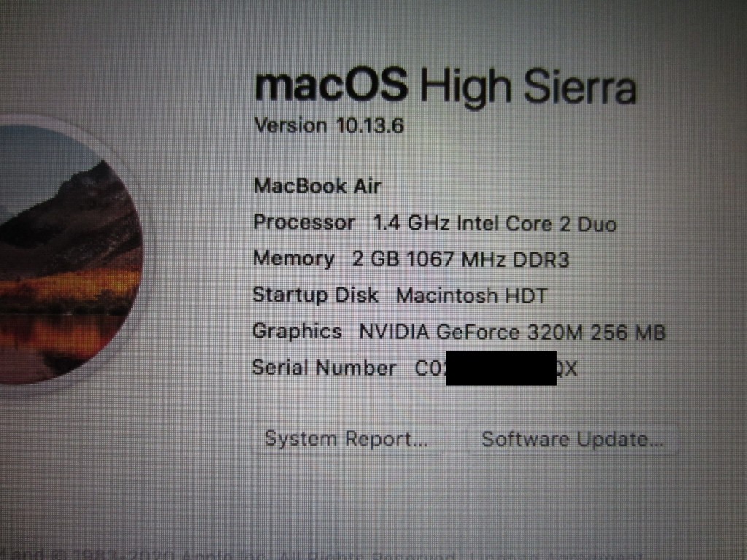747x560 pixels.
Task: Click the Software Update... button
Action: [x=572, y=439]
